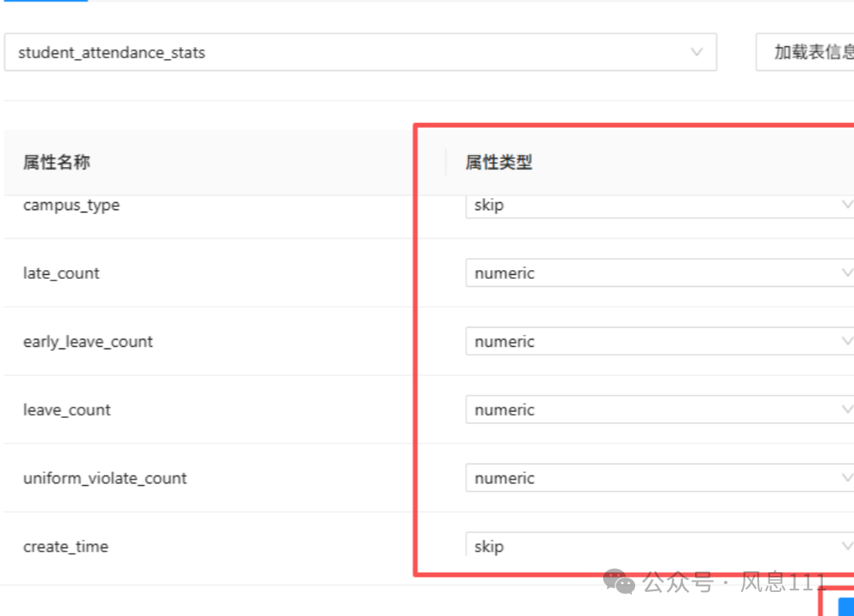Click the 加载表信息 button

click(x=805, y=52)
